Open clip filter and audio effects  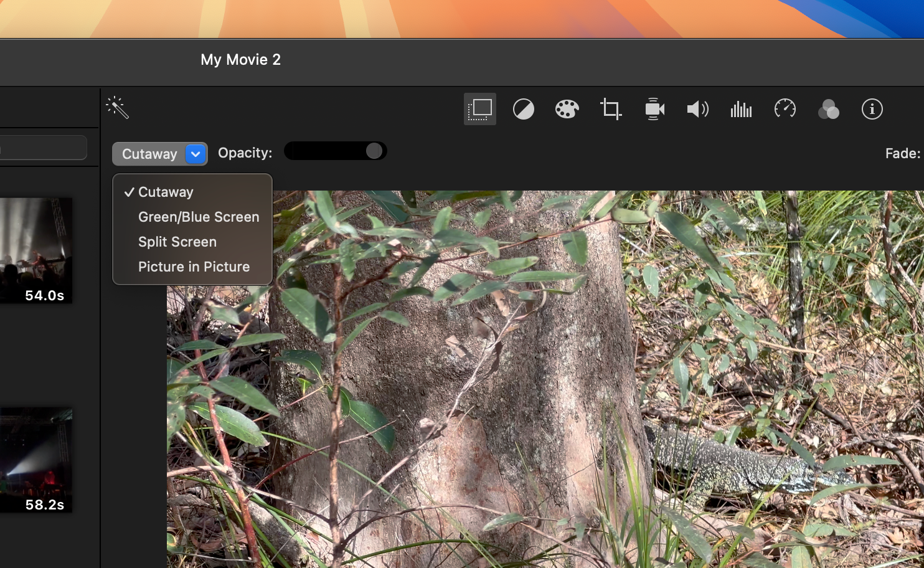point(829,110)
